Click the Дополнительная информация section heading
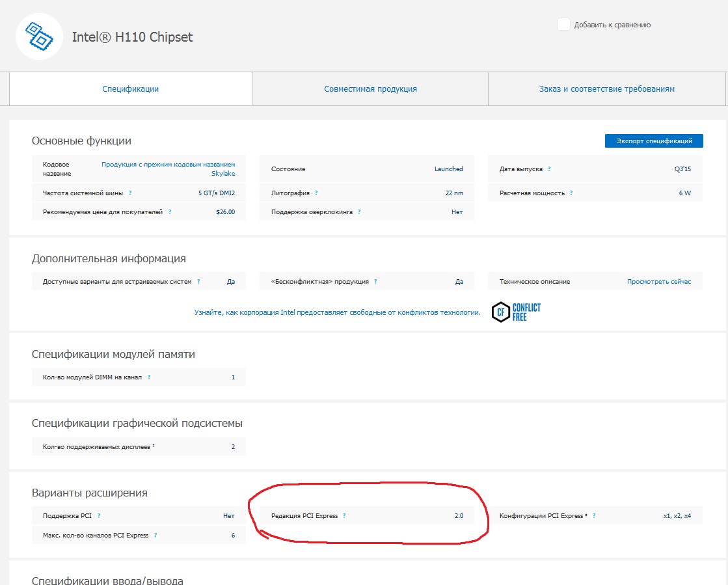The height and width of the screenshot is (585, 728). (109, 258)
